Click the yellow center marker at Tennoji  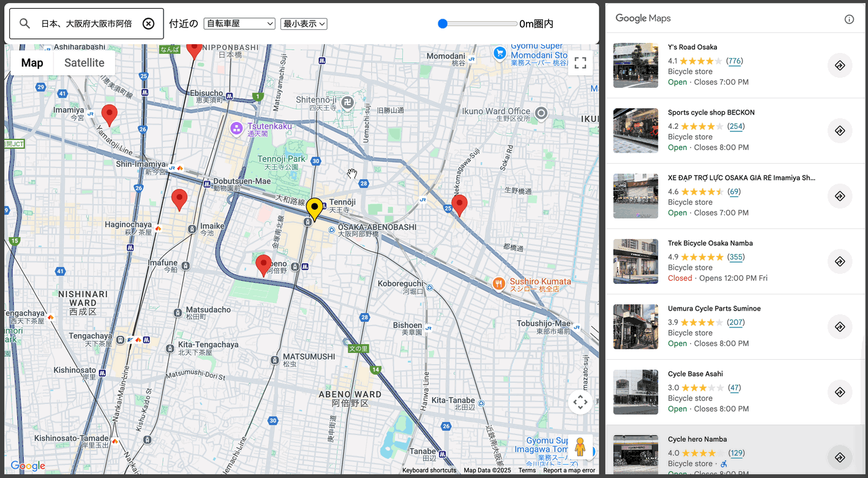click(x=315, y=209)
